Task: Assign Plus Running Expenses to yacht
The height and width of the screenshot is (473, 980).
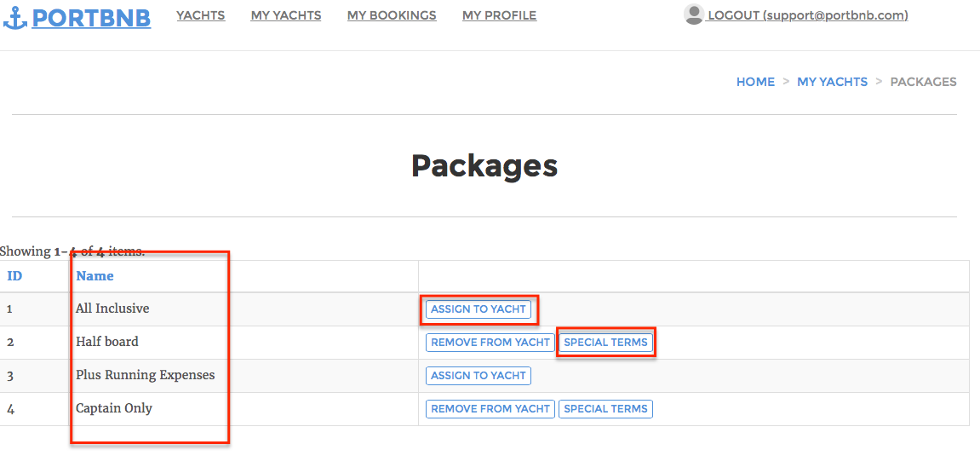Action: point(479,375)
